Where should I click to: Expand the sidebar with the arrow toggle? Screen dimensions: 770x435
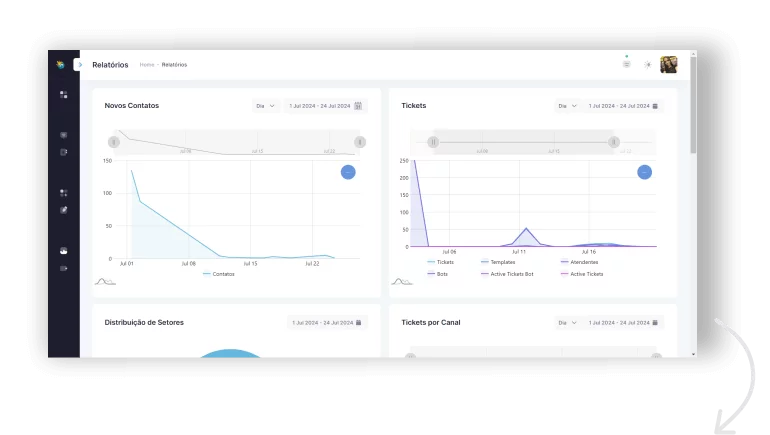(x=80, y=65)
